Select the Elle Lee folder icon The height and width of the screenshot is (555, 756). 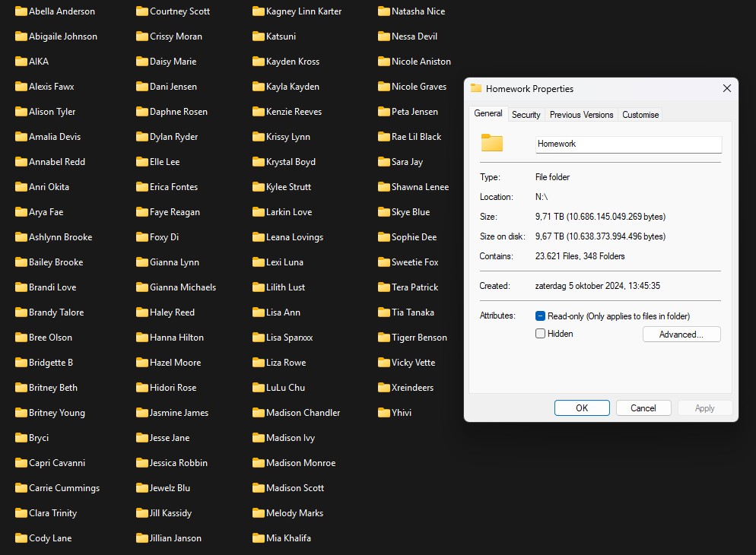click(x=141, y=161)
